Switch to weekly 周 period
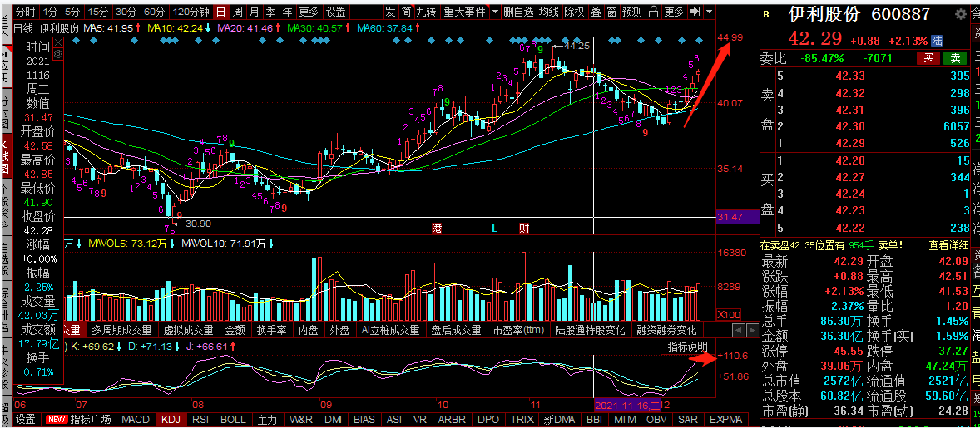980x428 pixels. 237,12
